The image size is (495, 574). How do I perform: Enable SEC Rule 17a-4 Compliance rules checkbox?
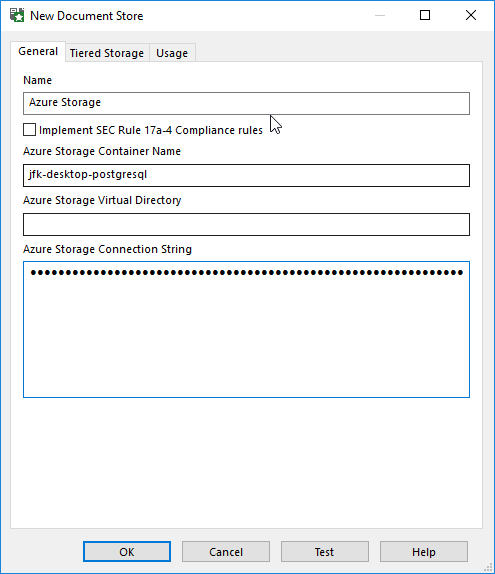[29, 130]
